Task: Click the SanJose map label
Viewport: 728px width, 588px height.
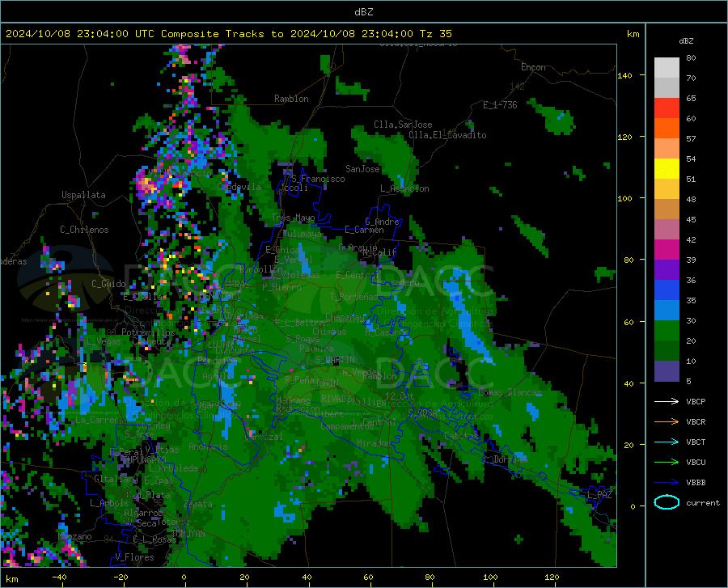Action: pos(362,169)
